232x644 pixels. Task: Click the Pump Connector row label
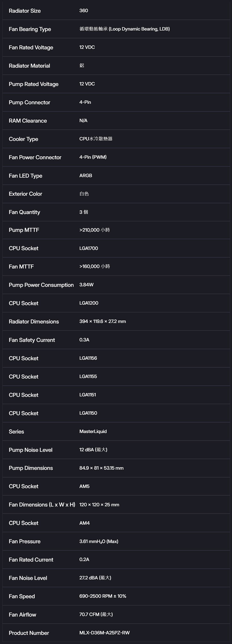[x=29, y=102]
